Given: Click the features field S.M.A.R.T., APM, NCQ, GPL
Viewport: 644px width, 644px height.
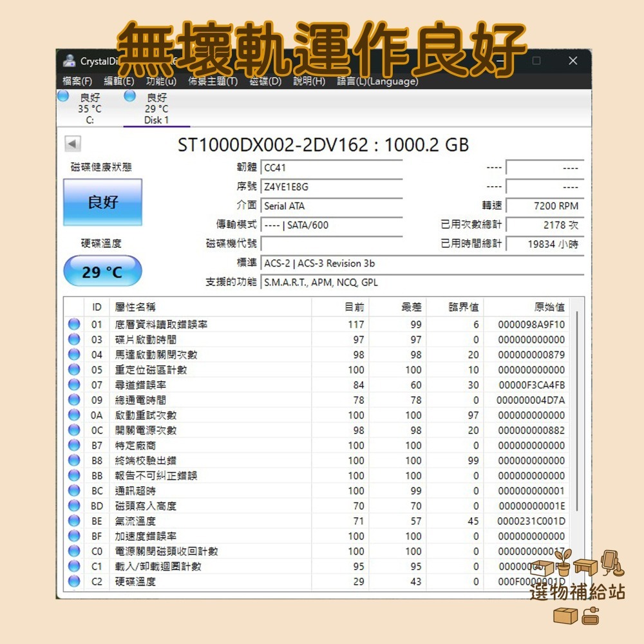Looking at the screenshot, I should 422,282.
